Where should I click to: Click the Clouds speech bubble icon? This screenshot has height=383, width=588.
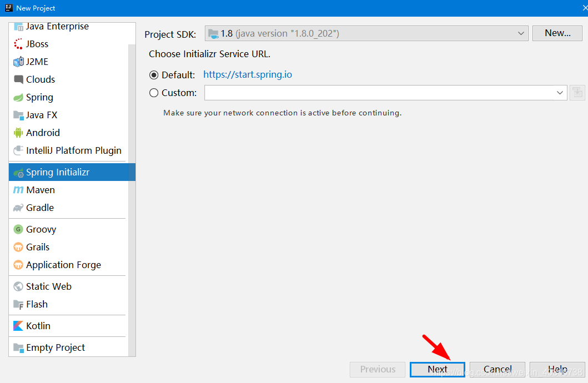18,79
